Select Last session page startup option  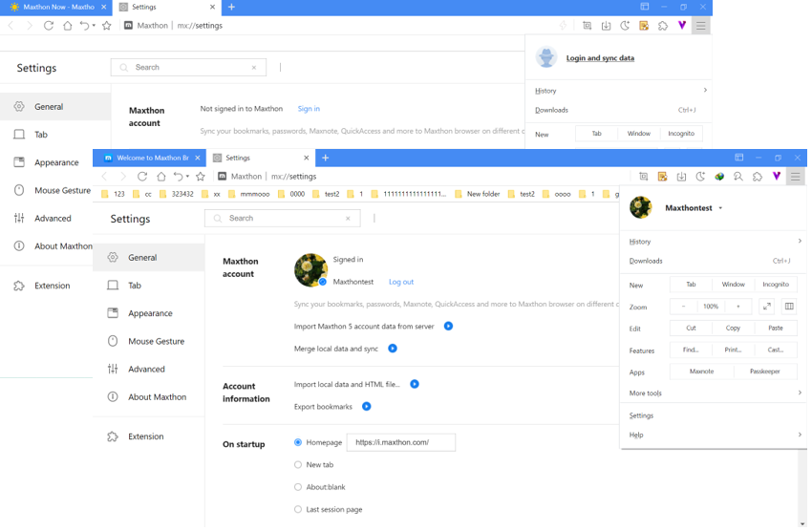tap(298, 509)
